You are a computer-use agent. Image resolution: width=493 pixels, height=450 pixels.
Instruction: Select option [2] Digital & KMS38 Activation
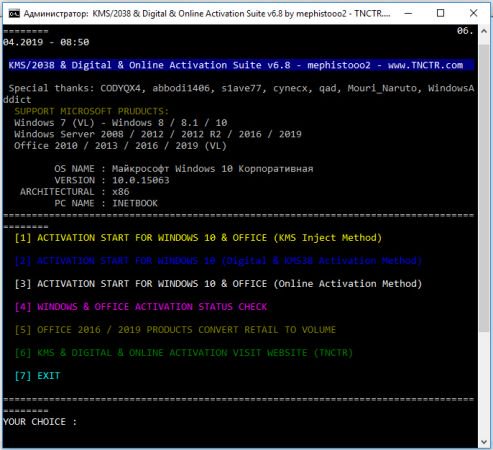pyautogui.click(x=218, y=261)
